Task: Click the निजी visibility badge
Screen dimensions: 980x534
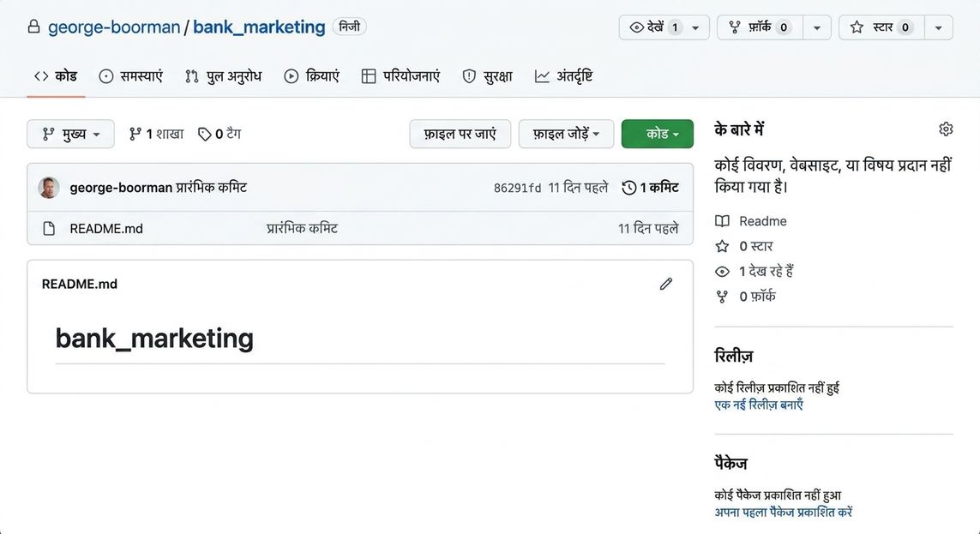Action: coord(349,27)
